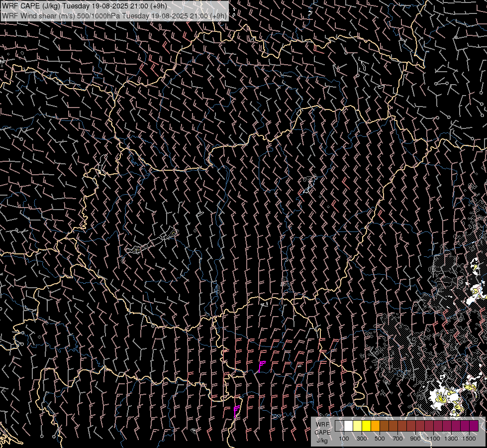The image size is (487, 448).
Task: Click the 'WRF Wind shear (m/s)' title line
Action: [x=114, y=15]
